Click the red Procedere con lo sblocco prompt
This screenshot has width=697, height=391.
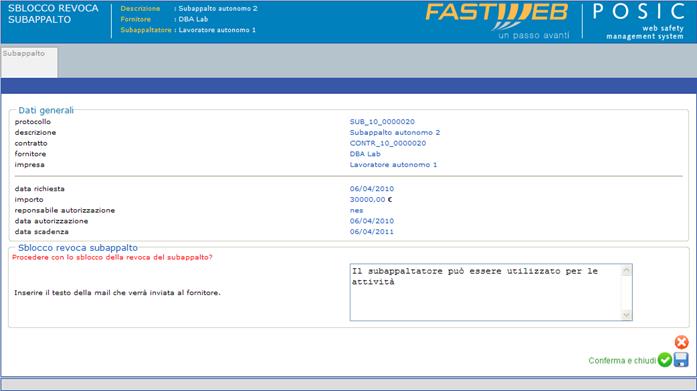pos(112,257)
